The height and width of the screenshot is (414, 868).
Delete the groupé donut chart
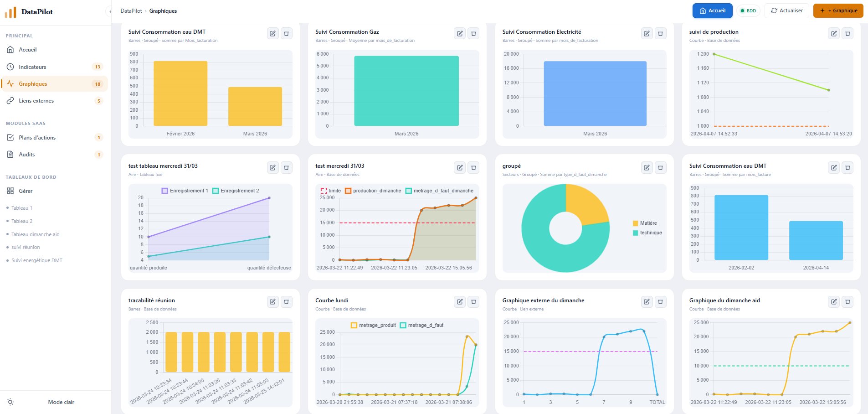[660, 167]
